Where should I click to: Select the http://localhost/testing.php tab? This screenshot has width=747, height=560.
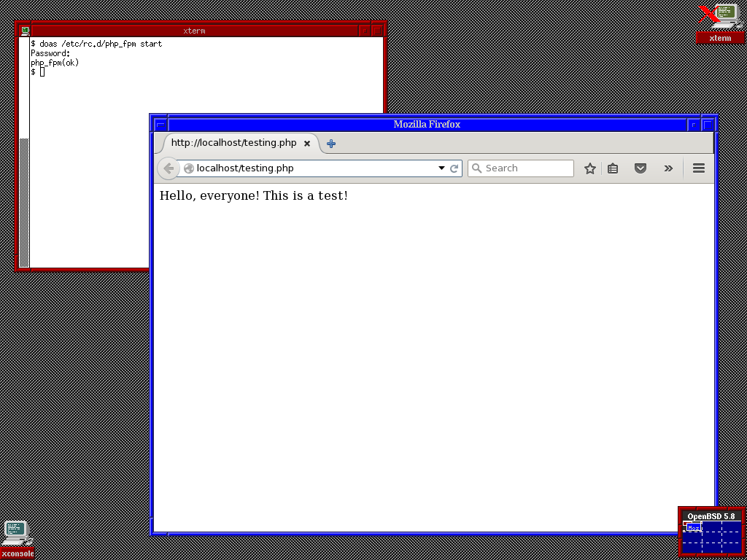[240, 143]
